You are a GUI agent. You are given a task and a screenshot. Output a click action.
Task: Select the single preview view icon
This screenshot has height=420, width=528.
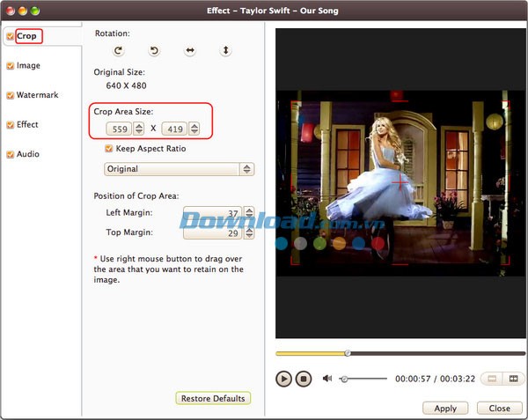click(491, 379)
